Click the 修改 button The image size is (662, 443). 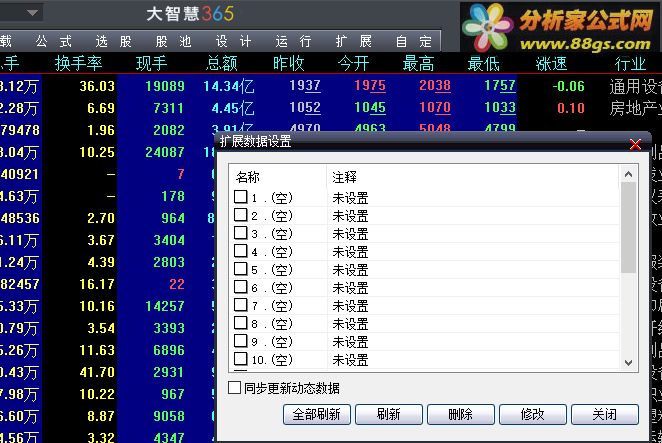coord(533,414)
